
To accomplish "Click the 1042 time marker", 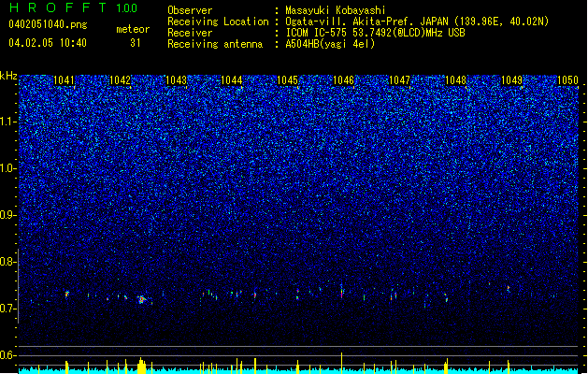I will [121, 80].
